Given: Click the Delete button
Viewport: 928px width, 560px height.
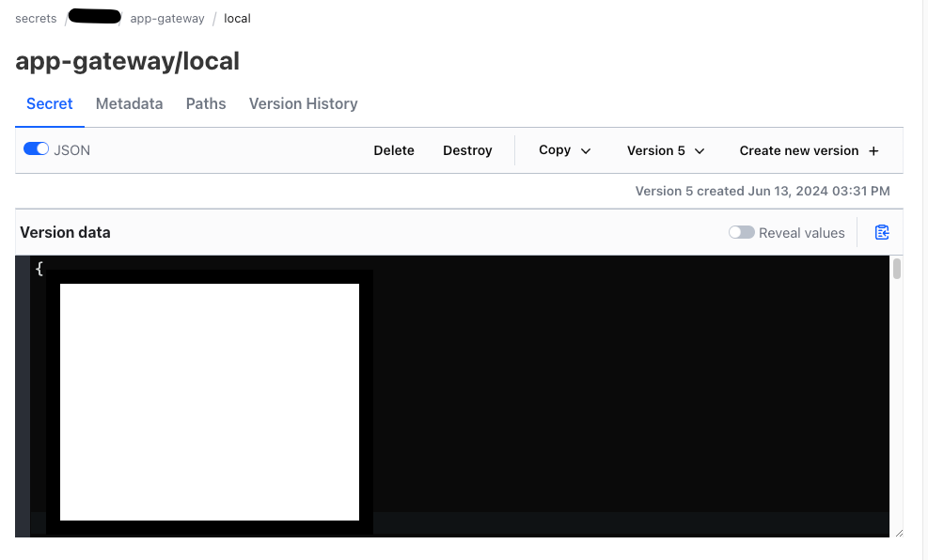Looking at the screenshot, I should (394, 150).
